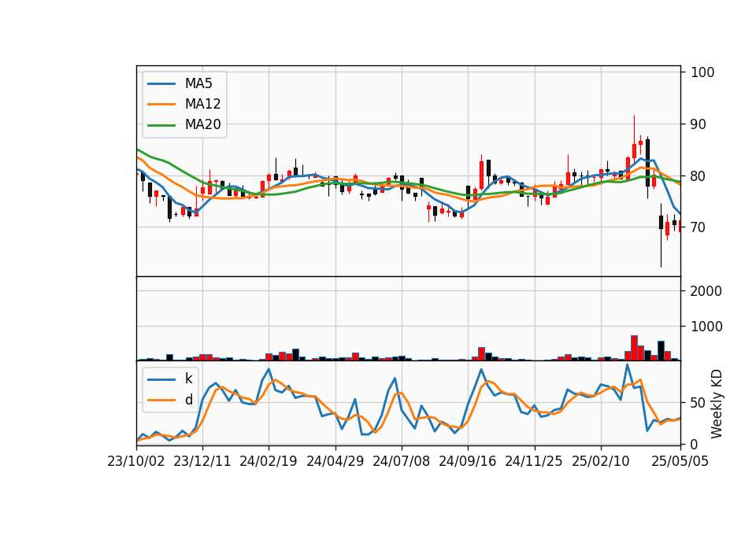Click the 24/11/25 date tick label
This screenshot has width=756, height=543.
pyautogui.click(x=534, y=462)
